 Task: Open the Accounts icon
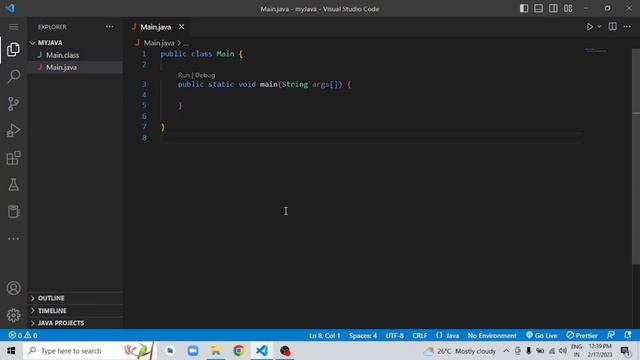pos(13,288)
